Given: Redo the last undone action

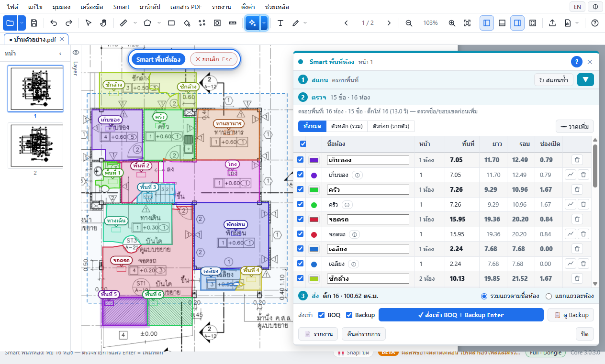Looking at the screenshot, I should tap(69, 23).
